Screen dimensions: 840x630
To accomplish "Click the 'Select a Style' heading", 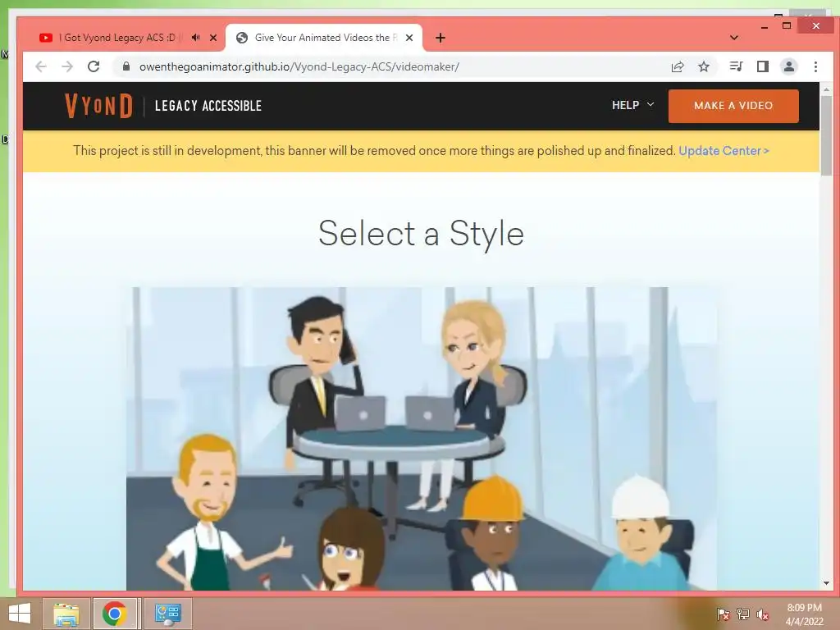I will tap(421, 234).
